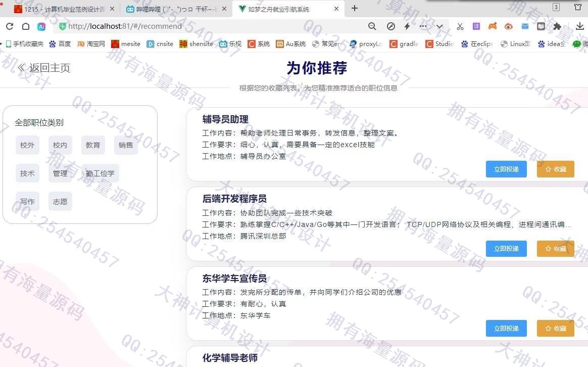Click 立即投递 for 东华学车宣传员
588x367 pixels.
click(x=506, y=329)
